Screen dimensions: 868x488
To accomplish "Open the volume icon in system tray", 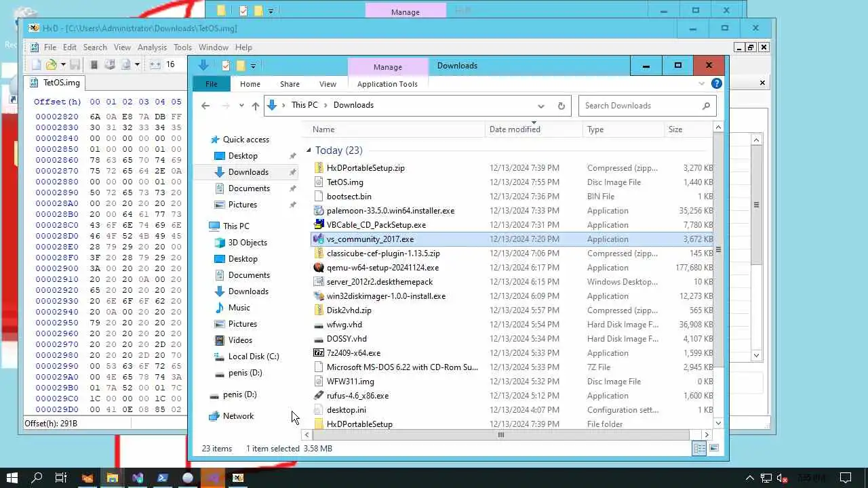I will tap(781, 478).
